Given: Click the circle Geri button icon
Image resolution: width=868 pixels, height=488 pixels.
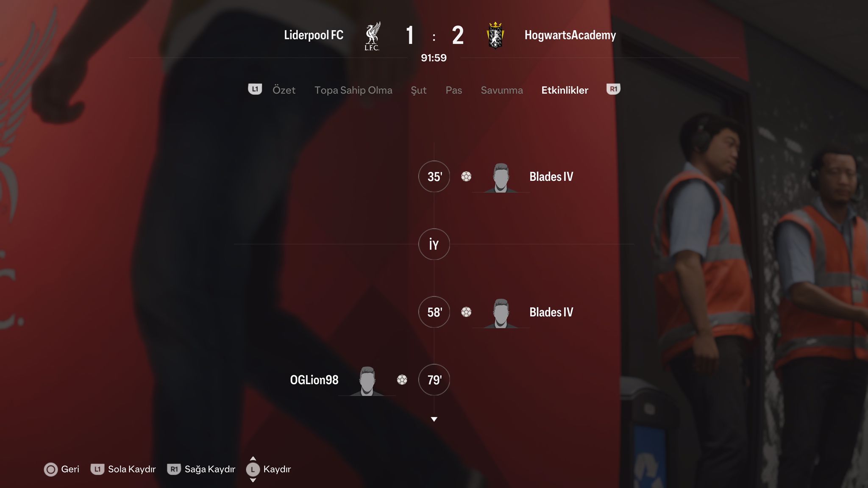Looking at the screenshot, I should [x=51, y=469].
